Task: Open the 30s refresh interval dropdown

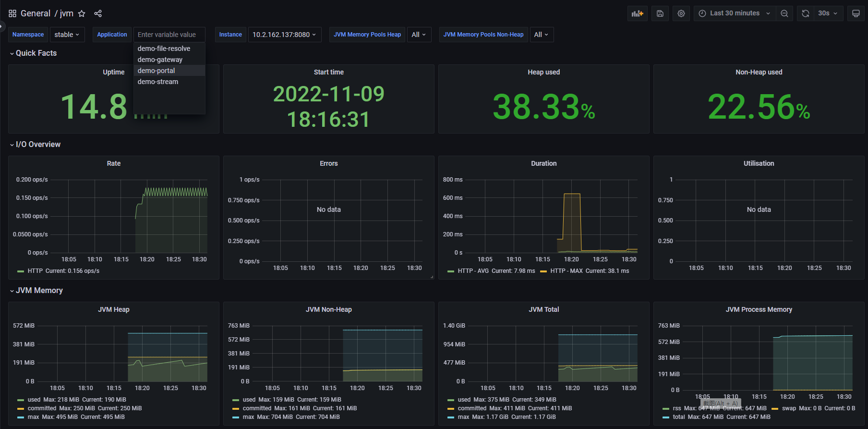Action: pyautogui.click(x=828, y=13)
